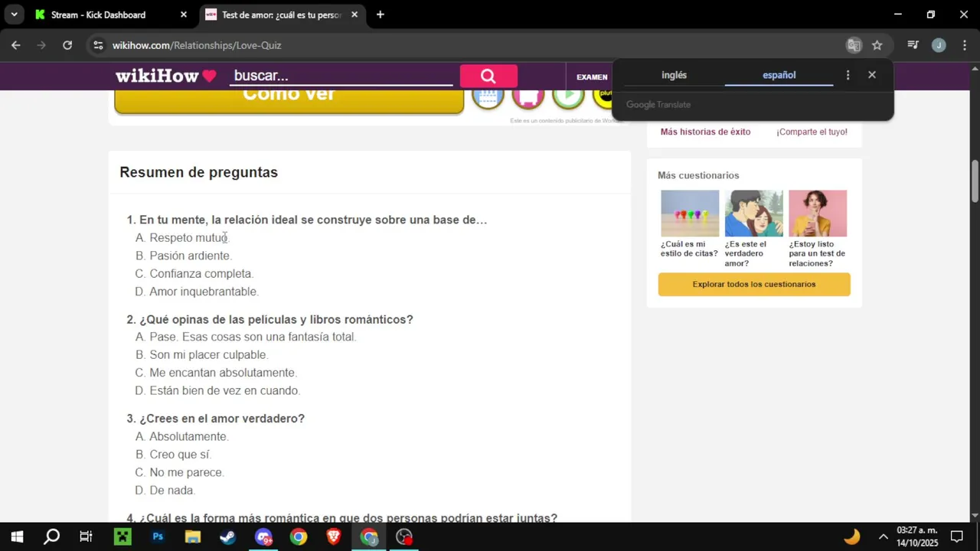Image resolution: width=980 pixels, height=551 pixels.
Task: Open Task View on the taskbar
Action: pyautogui.click(x=86, y=536)
